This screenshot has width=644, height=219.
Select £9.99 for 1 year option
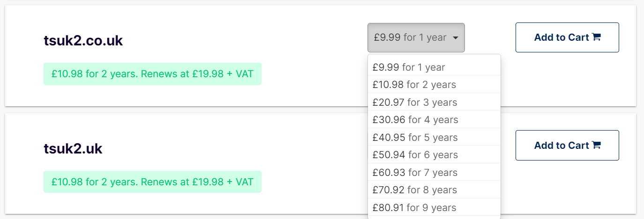point(434,67)
